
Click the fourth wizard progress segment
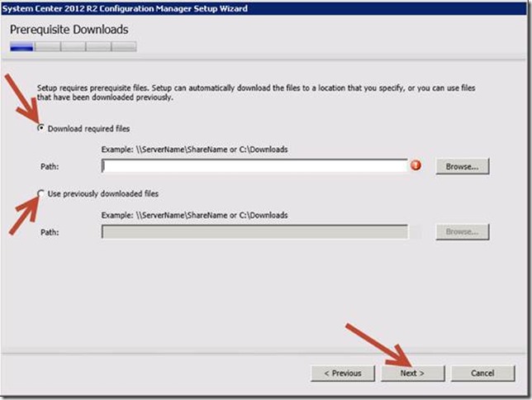pyautogui.click(x=98, y=47)
